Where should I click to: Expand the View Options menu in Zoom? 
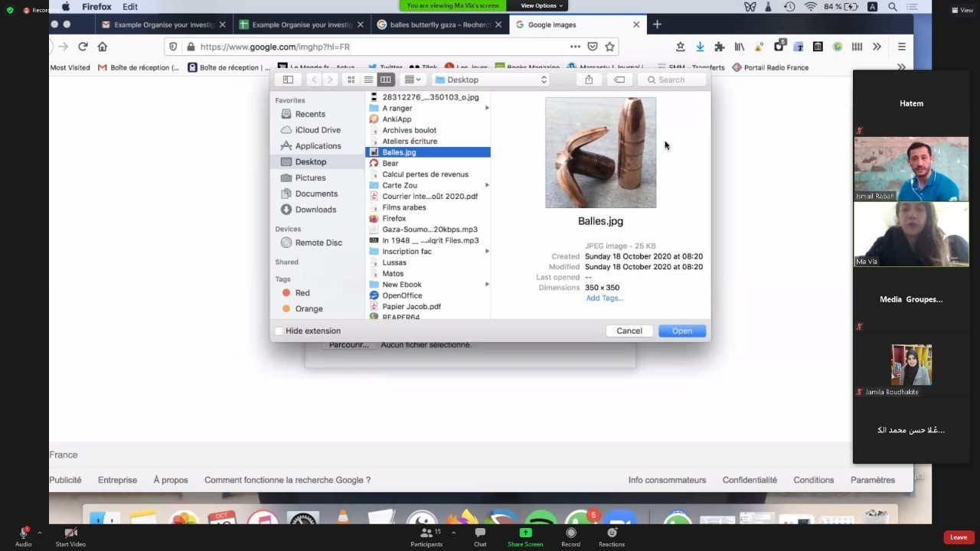point(541,5)
